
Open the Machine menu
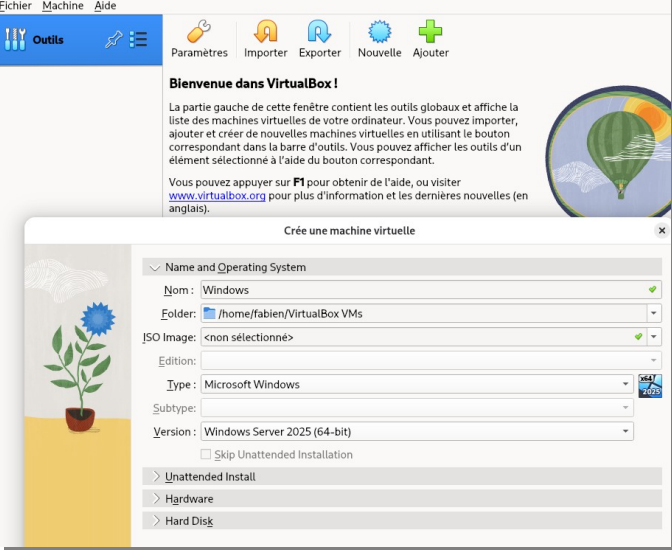click(x=63, y=6)
